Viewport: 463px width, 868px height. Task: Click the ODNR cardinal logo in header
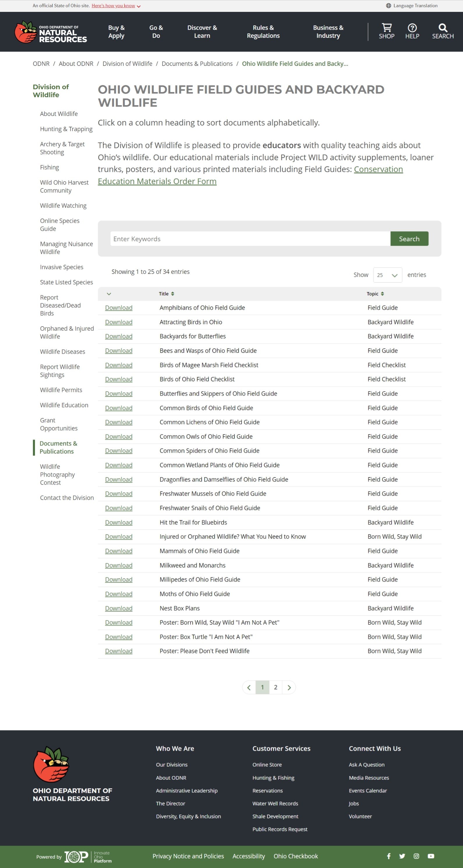tap(26, 32)
